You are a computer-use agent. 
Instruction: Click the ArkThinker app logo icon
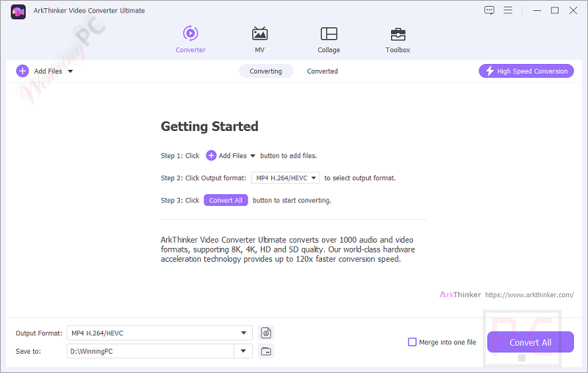(18, 12)
